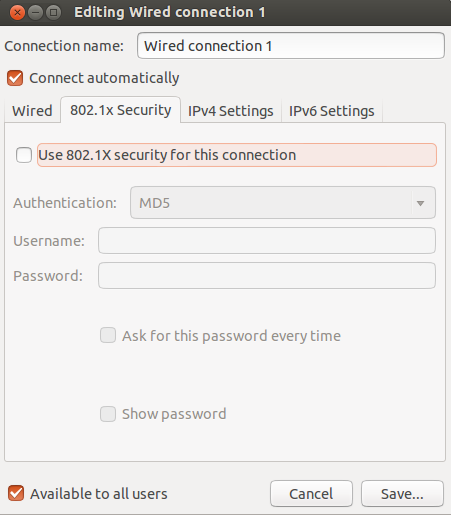The width and height of the screenshot is (451, 515).
Task: Click into the Password field
Action: [x=267, y=276]
